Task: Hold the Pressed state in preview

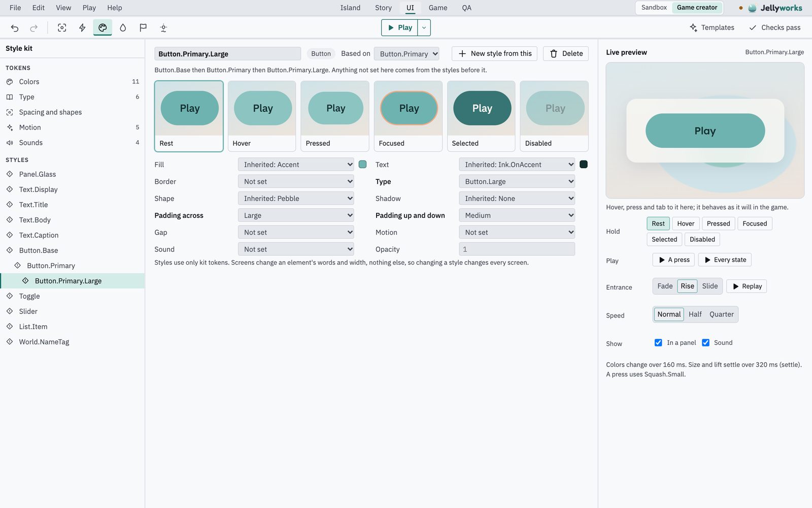Action: 718,224
